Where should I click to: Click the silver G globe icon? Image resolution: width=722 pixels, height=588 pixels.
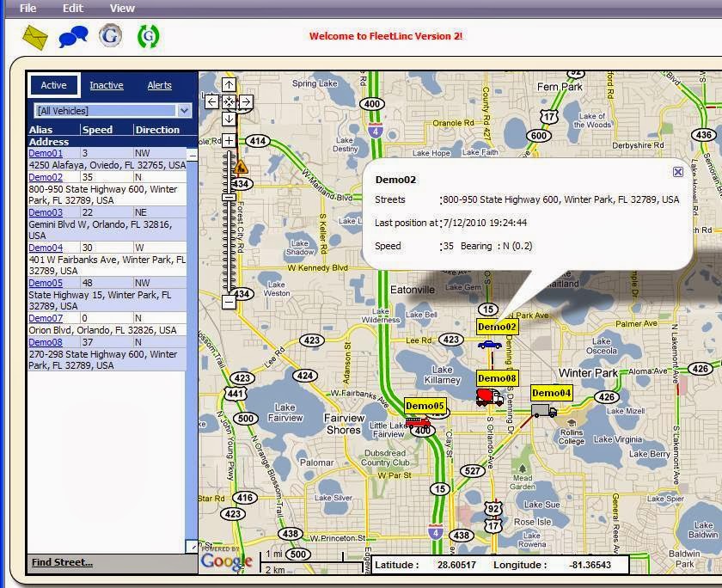tap(110, 36)
